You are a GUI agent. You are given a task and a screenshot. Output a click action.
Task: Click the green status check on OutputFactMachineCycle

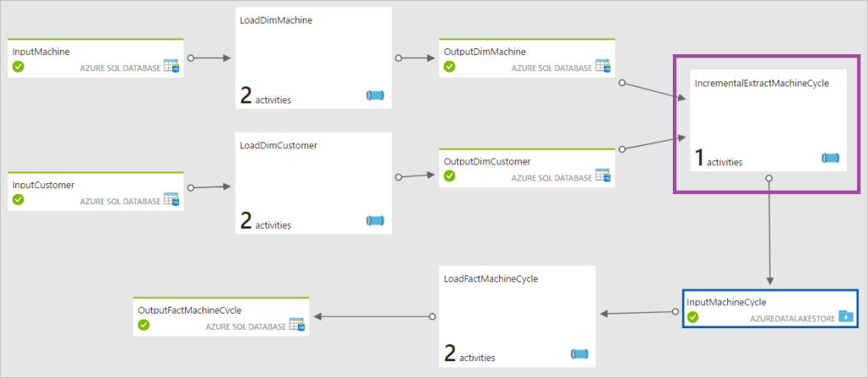(x=144, y=325)
